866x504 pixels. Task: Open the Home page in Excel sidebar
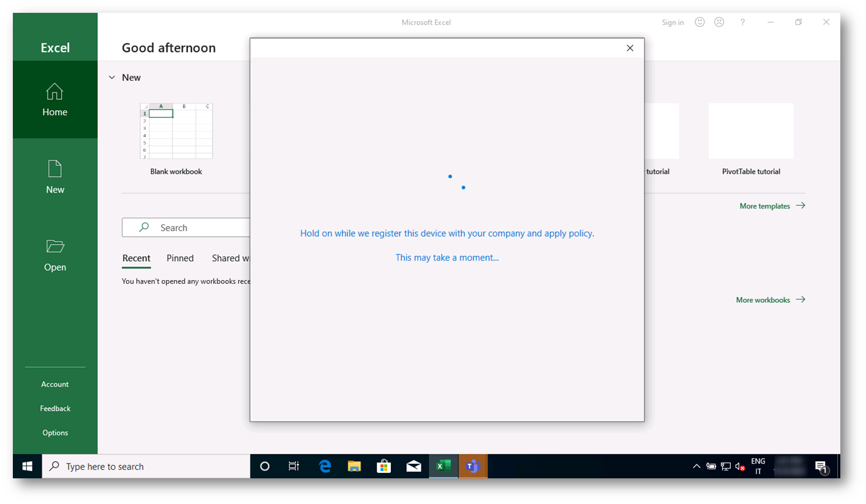click(x=55, y=100)
